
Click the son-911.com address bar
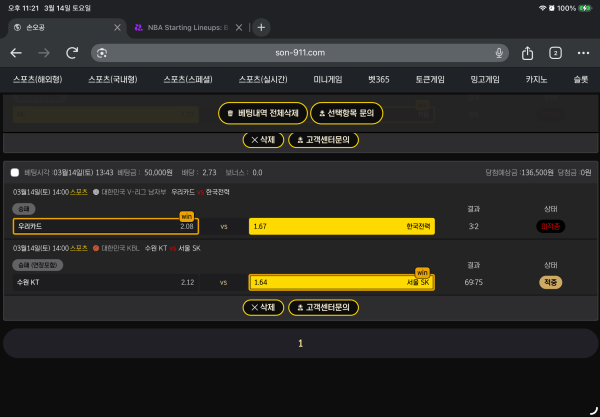click(x=300, y=53)
